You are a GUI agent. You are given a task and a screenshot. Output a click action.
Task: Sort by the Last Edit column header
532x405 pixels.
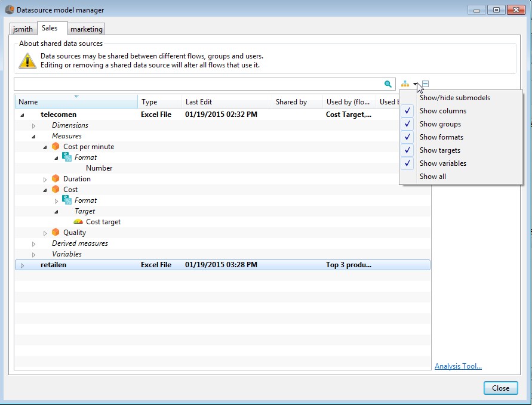click(227, 101)
